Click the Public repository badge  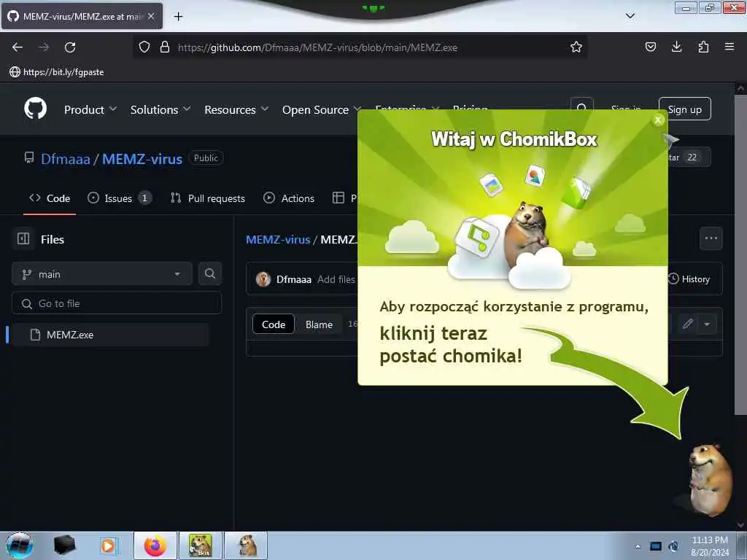click(x=206, y=157)
